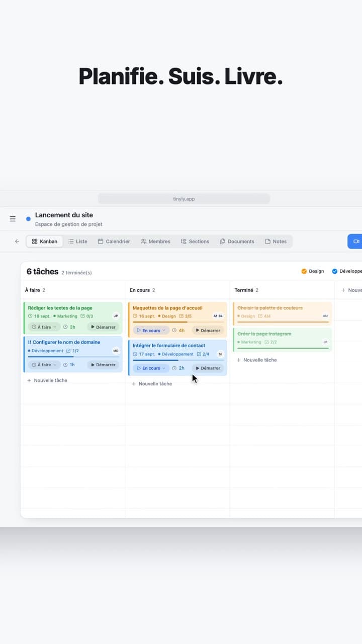Image resolution: width=362 pixels, height=644 pixels.
Task: Open En cours dropdown on Maquettes task
Action: point(151,331)
